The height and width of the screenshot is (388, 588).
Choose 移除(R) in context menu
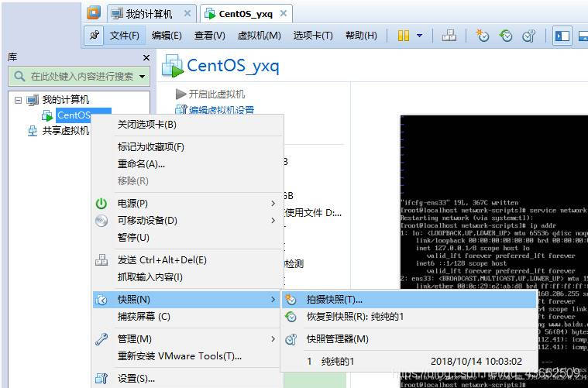coord(187,181)
